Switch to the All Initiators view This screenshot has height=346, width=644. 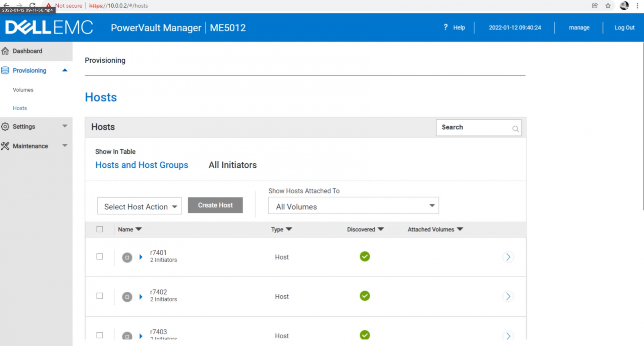(232, 165)
